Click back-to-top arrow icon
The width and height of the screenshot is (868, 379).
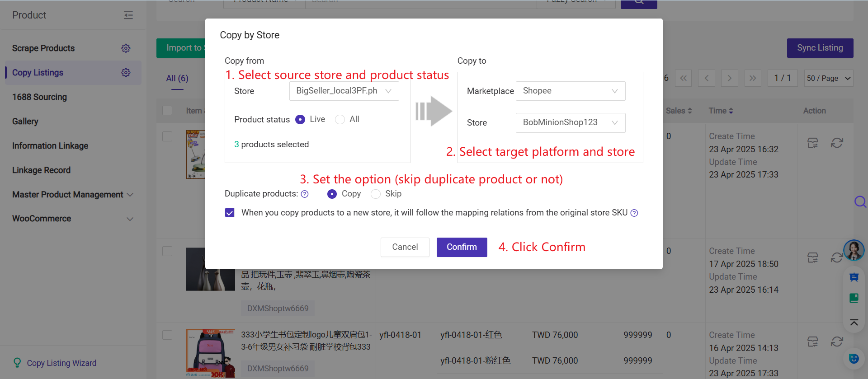(x=854, y=322)
